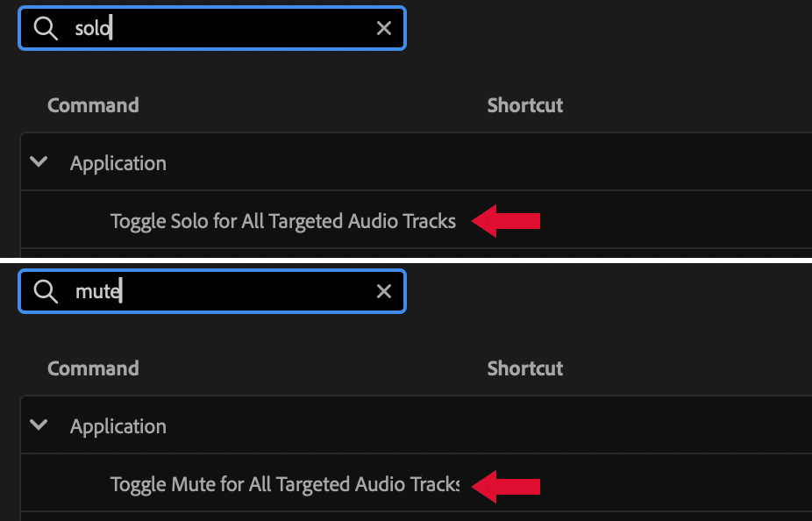Select Application group label in mute results

tap(118, 426)
